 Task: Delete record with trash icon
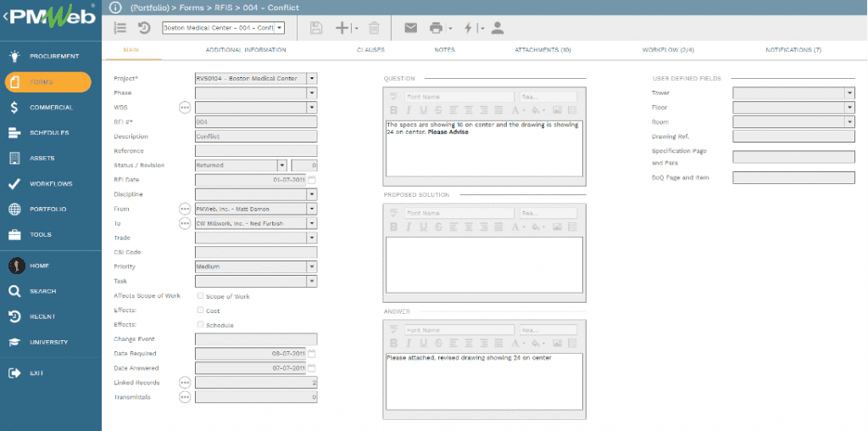(x=374, y=28)
